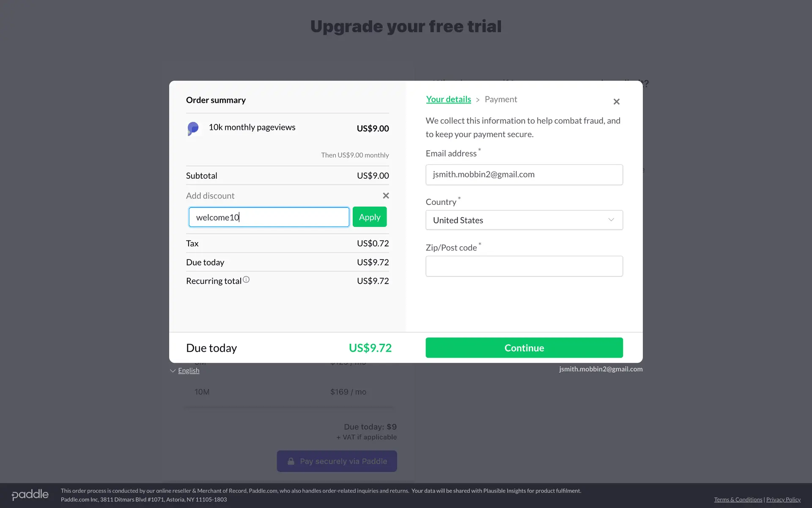The width and height of the screenshot is (812, 508).
Task: Open Terms & Conditions link
Action: (x=738, y=500)
